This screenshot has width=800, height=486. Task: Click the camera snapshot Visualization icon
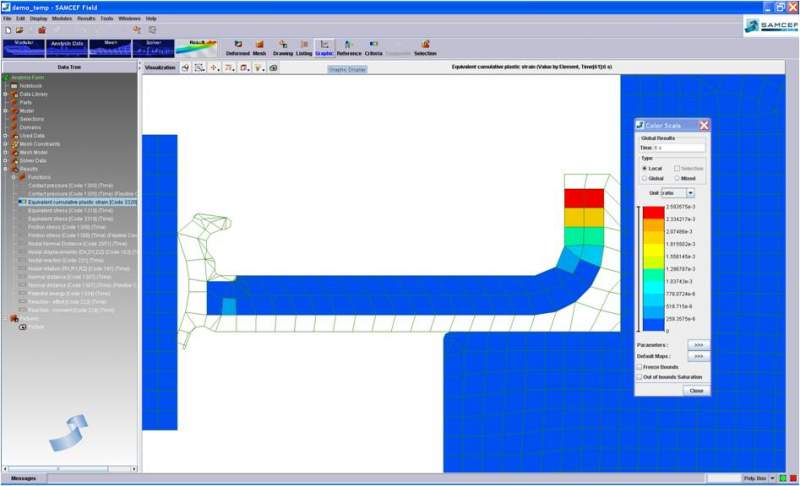273,67
